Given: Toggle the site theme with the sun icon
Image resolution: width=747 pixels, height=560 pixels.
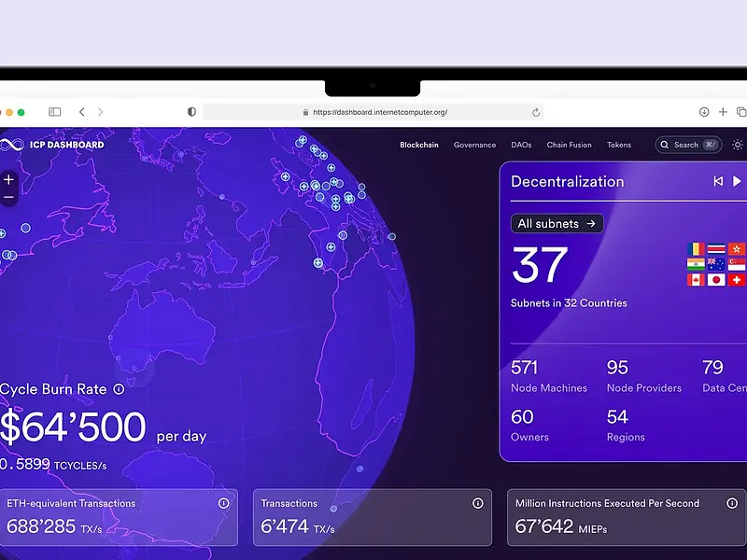Looking at the screenshot, I should 736,145.
